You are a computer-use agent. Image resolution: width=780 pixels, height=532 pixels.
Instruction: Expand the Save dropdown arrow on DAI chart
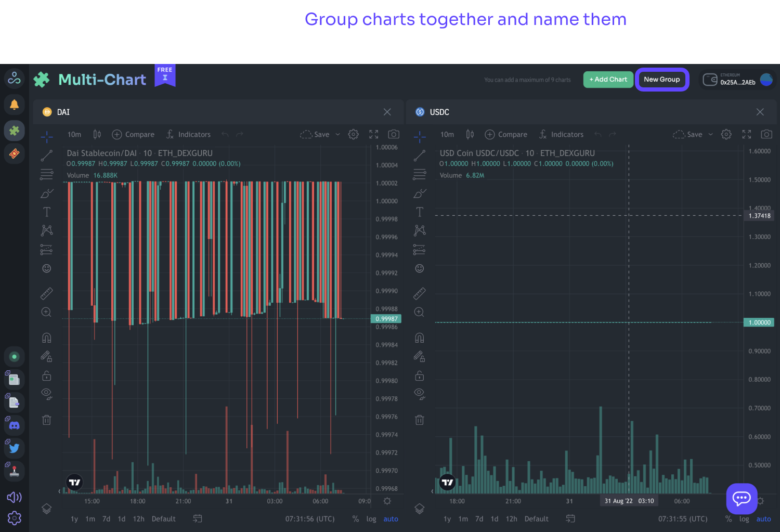337,135
